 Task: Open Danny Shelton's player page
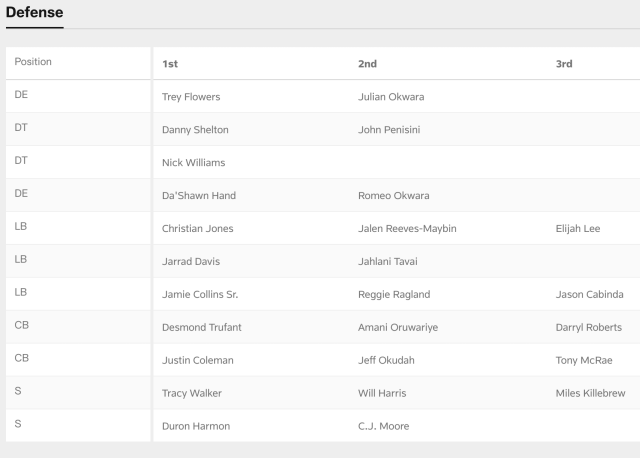195,130
